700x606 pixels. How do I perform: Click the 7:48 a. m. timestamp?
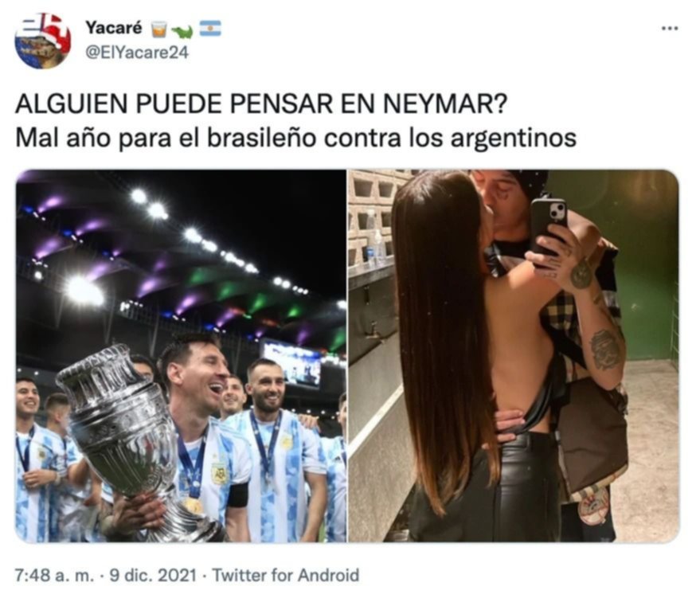(54, 575)
